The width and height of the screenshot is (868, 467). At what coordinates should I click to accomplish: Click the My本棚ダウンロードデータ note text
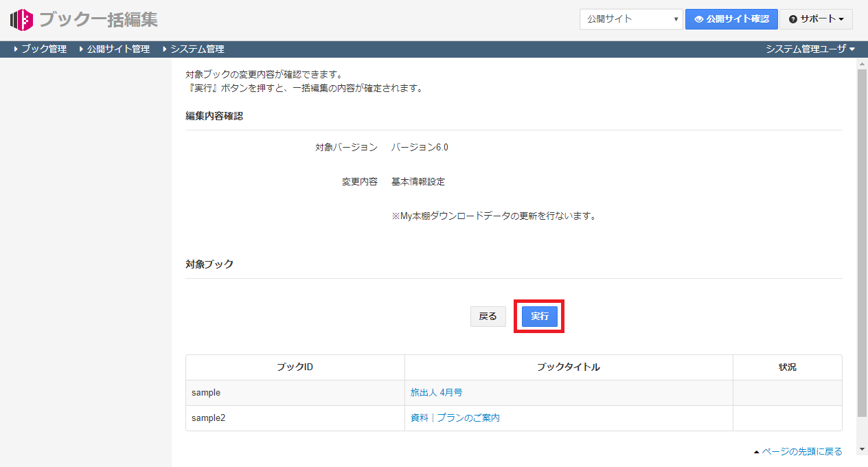(x=494, y=216)
